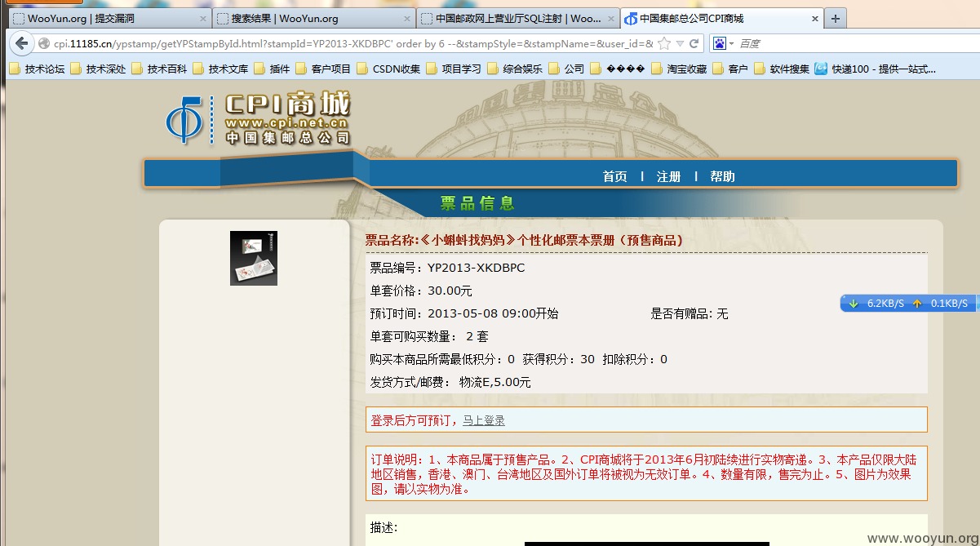The image size is (980, 546).
Task: Click the 获得积分: 30 text
Action: pyautogui.click(x=559, y=359)
